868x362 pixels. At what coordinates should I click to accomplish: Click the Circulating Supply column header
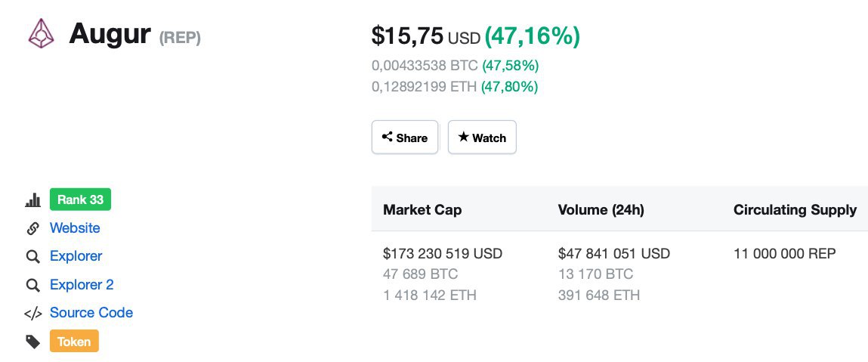point(795,210)
